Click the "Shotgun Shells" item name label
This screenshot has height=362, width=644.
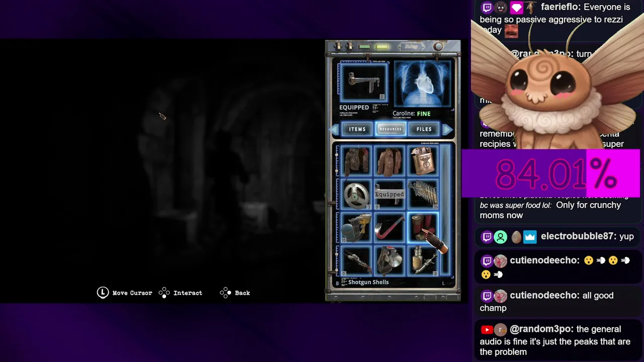368,283
